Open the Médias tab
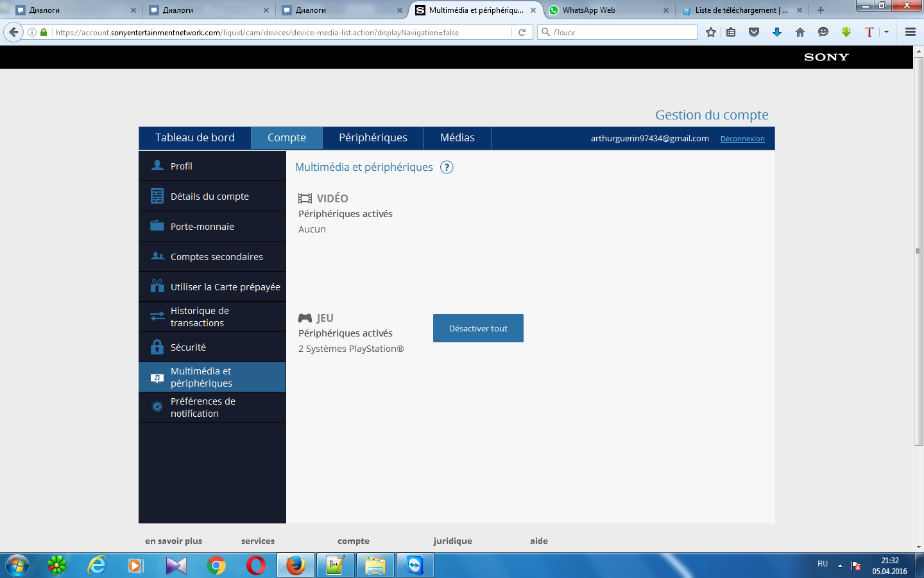Image resolution: width=924 pixels, height=578 pixels. 458,138
